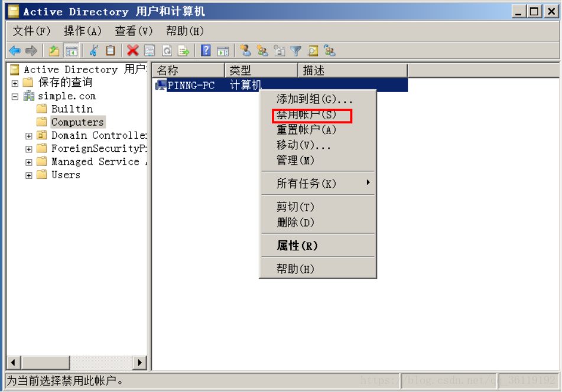Open the 帮助(H) menu bar item
Image resolution: width=562 pixels, height=392 pixels.
pos(185,31)
